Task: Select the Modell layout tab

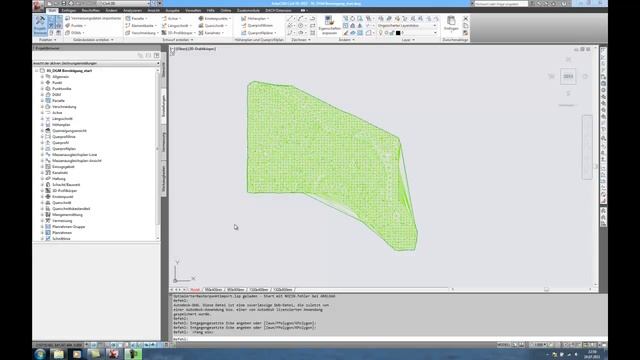Action: coord(195,289)
